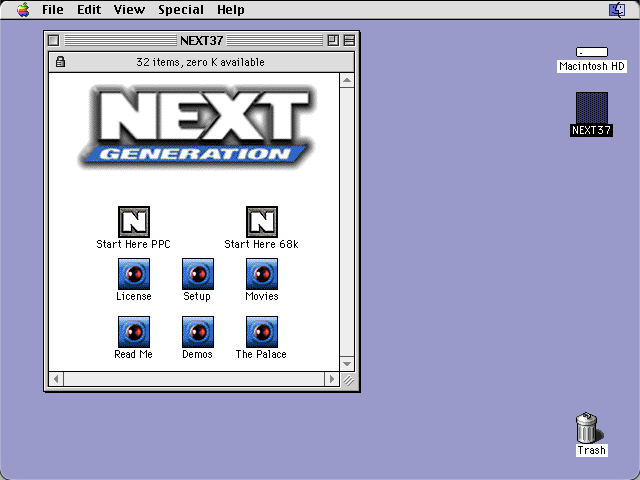Select the Macintosh HD drive icon
640x480 pixels.
(x=592, y=52)
